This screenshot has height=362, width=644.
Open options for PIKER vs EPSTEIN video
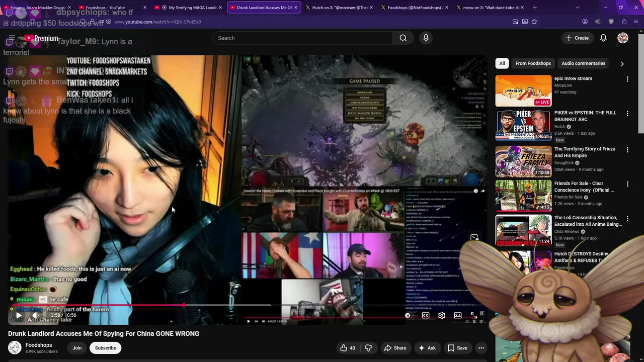coord(627,114)
